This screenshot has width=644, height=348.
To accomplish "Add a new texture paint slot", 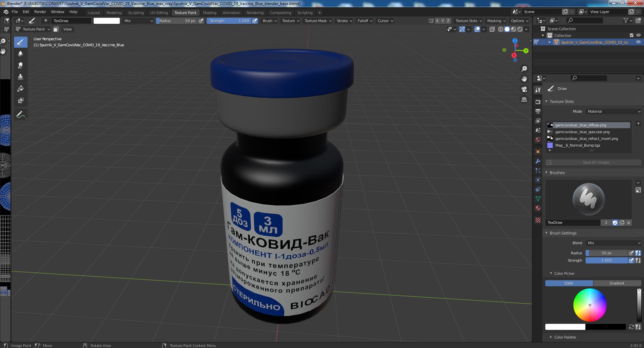I will pos(638,123).
